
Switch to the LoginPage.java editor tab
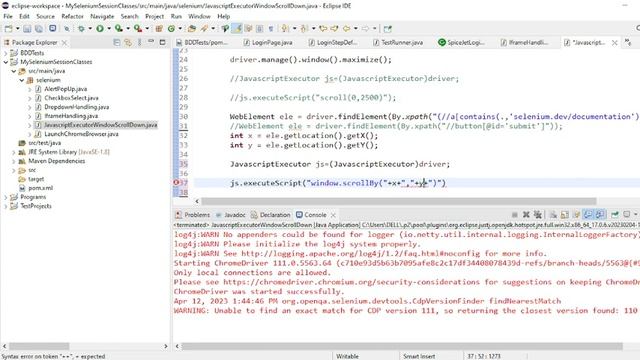(268, 42)
